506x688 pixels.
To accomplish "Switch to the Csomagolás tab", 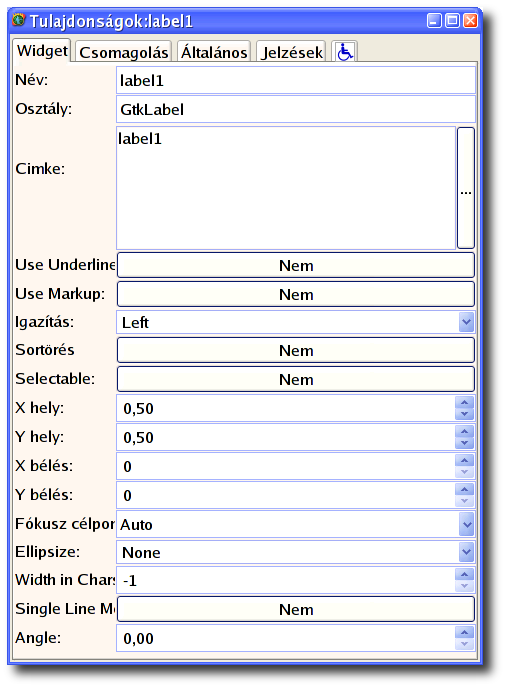I will 123,52.
